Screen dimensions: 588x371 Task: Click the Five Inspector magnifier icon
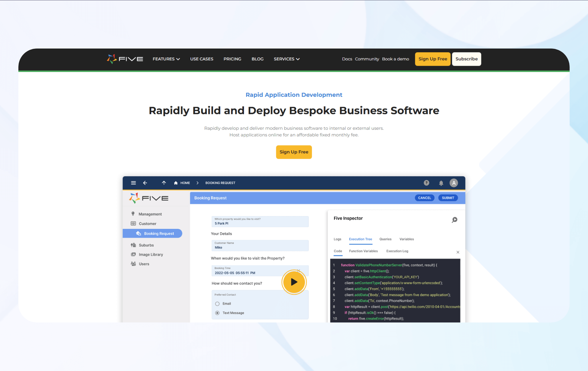454,220
